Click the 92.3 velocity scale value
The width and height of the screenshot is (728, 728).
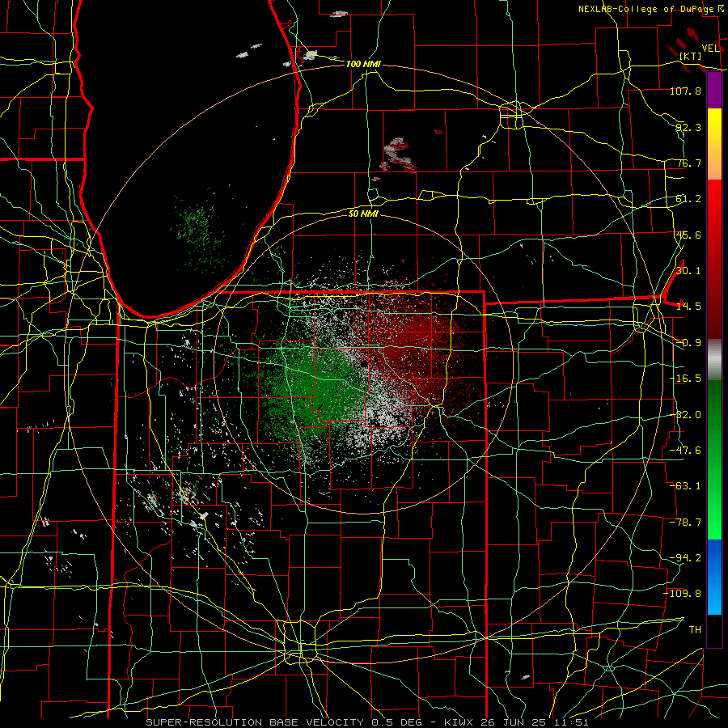688,127
